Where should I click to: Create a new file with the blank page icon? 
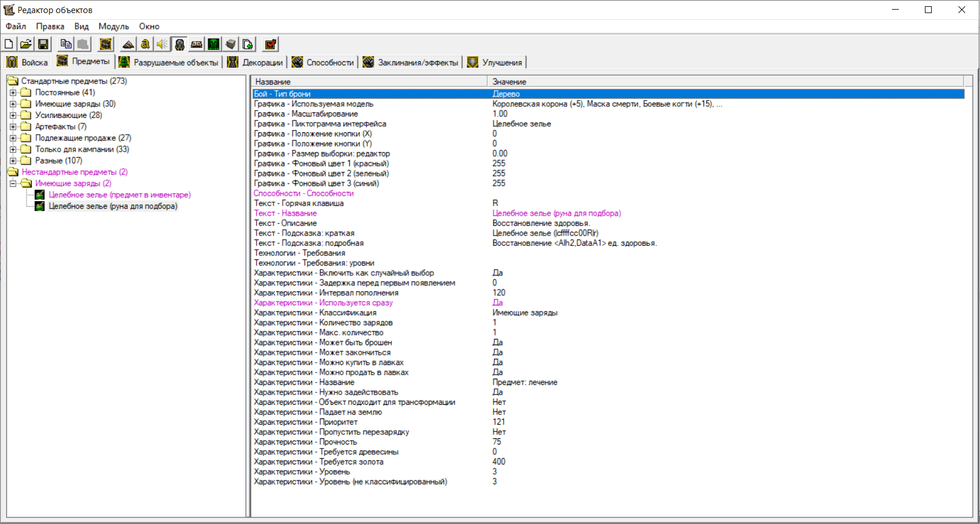pos(9,44)
